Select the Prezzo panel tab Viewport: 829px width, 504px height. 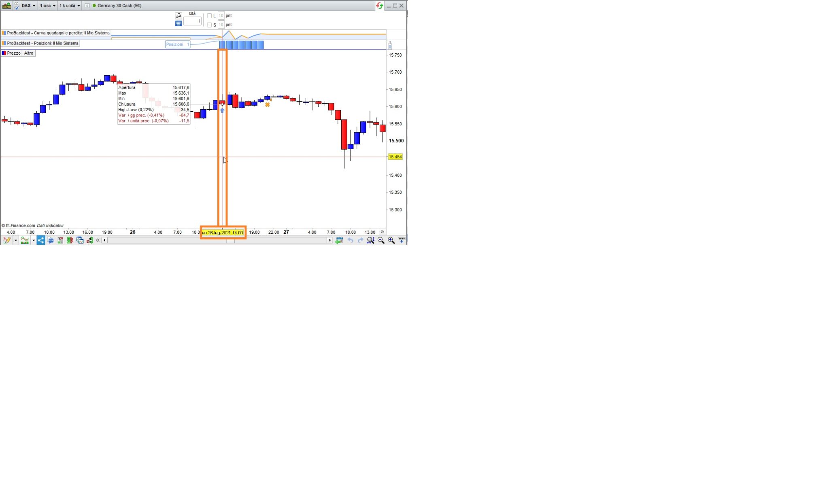(11, 53)
